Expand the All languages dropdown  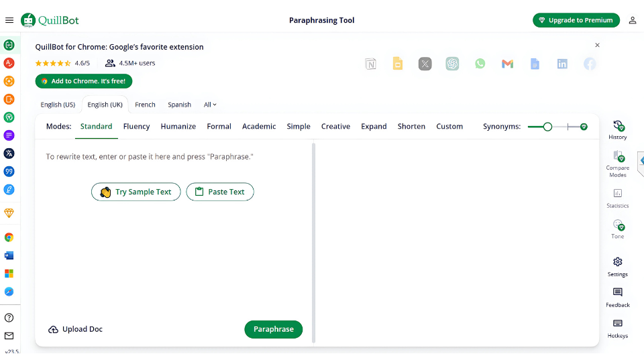point(210,105)
